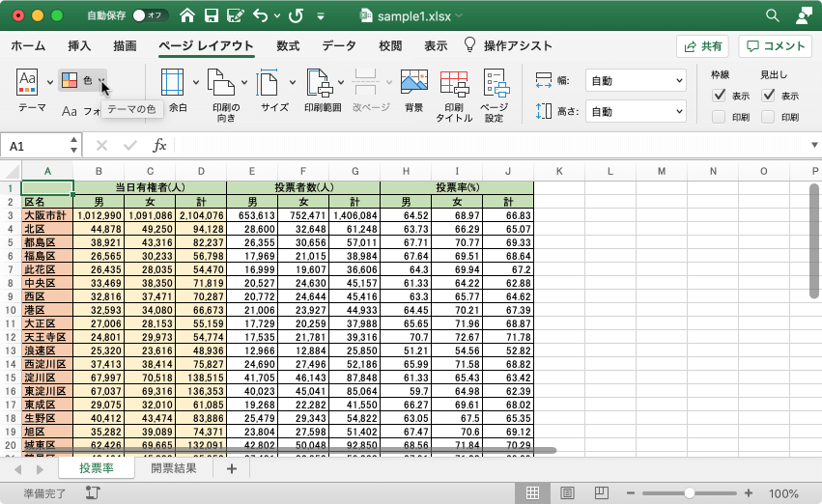Open the Width (幅) dropdown
The height and width of the screenshot is (504, 822).
click(636, 81)
